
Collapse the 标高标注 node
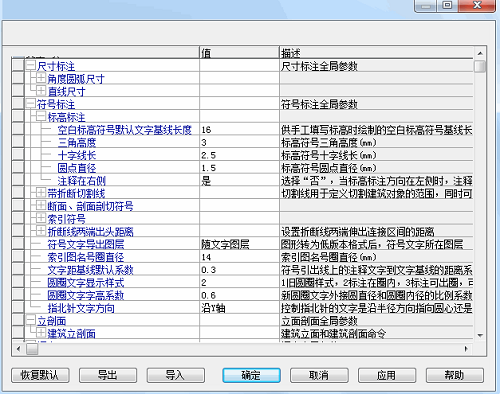pos(41,116)
